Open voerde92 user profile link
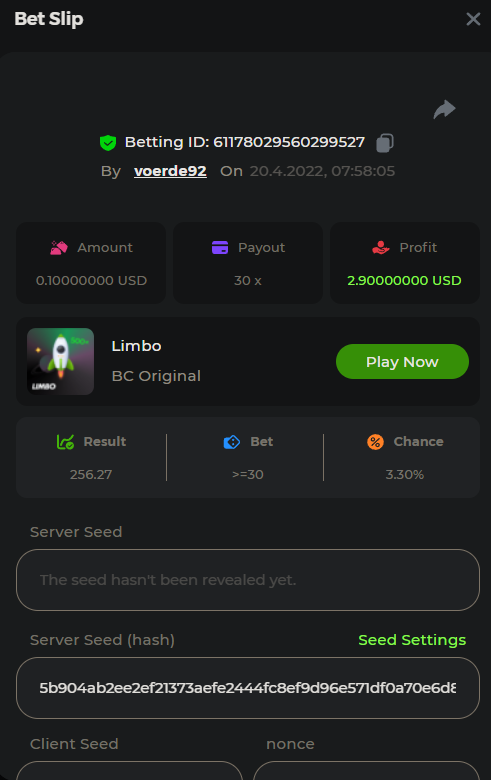Screen dimensions: 491x780 point(170,171)
